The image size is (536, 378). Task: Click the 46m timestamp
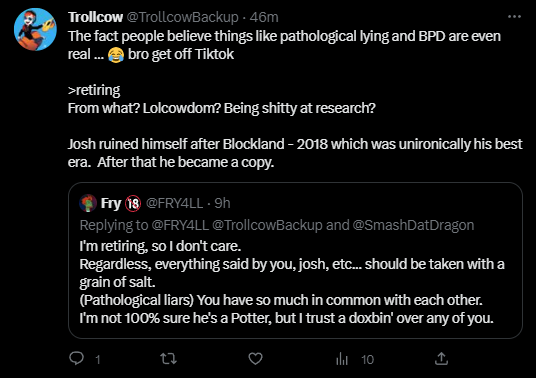click(x=264, y=17)
